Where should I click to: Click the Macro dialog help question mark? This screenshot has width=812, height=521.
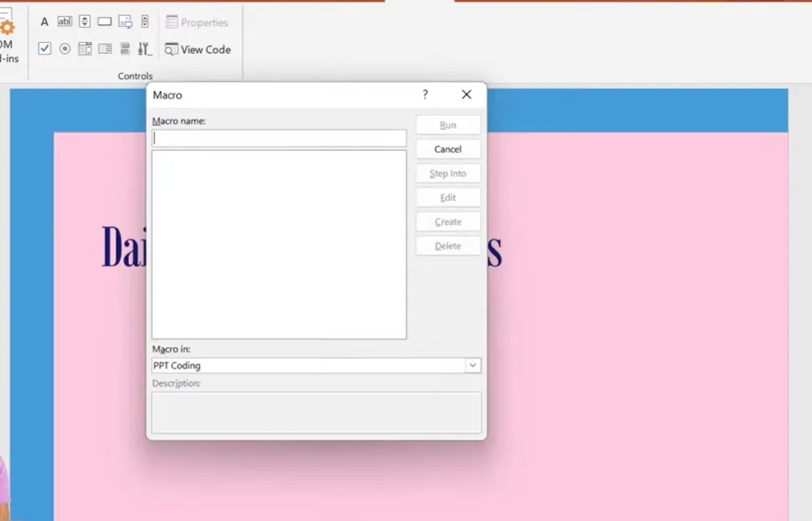[425, 95]
